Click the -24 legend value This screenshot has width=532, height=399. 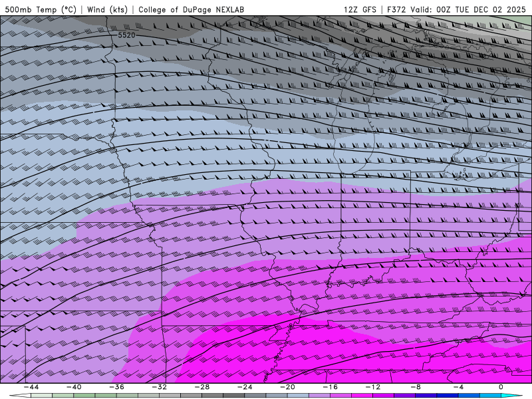tap(245, 387)
